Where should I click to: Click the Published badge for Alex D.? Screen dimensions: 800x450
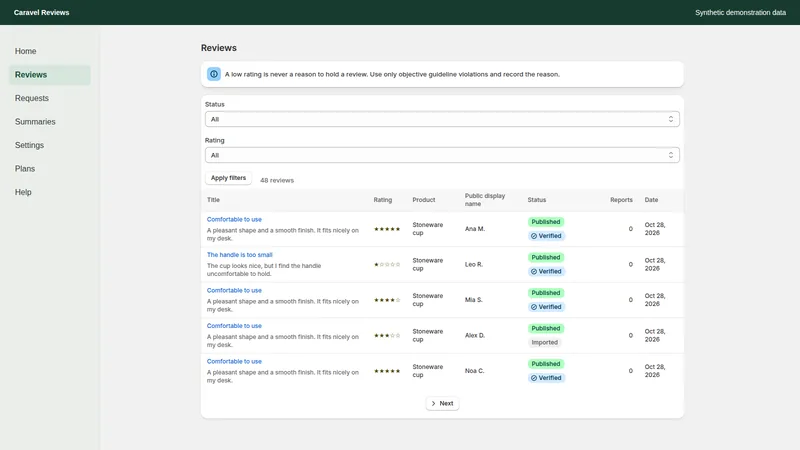(545, 328)
